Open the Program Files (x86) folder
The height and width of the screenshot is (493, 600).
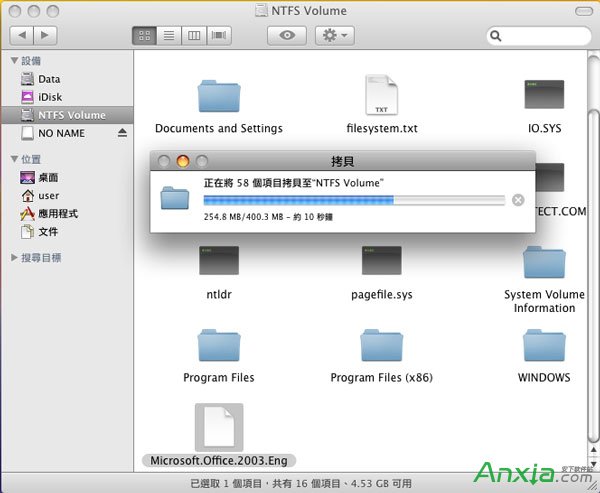pyautogui.click(x=381, y=346)
